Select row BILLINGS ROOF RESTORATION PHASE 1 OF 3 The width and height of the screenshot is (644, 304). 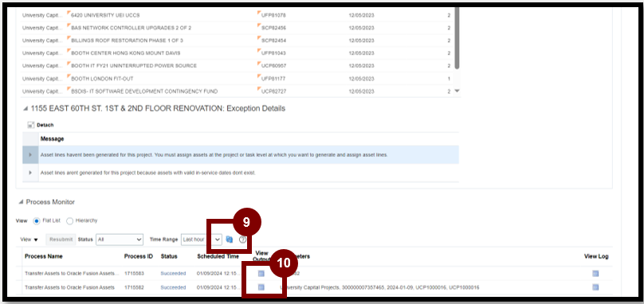pos(240,41)
